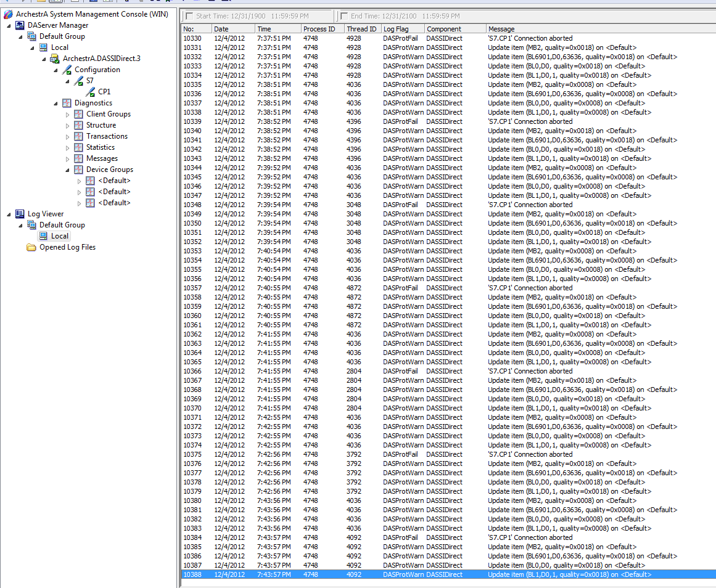Select the Statistics diagnostics icon
Screen dimensions: 716x588
79,147
